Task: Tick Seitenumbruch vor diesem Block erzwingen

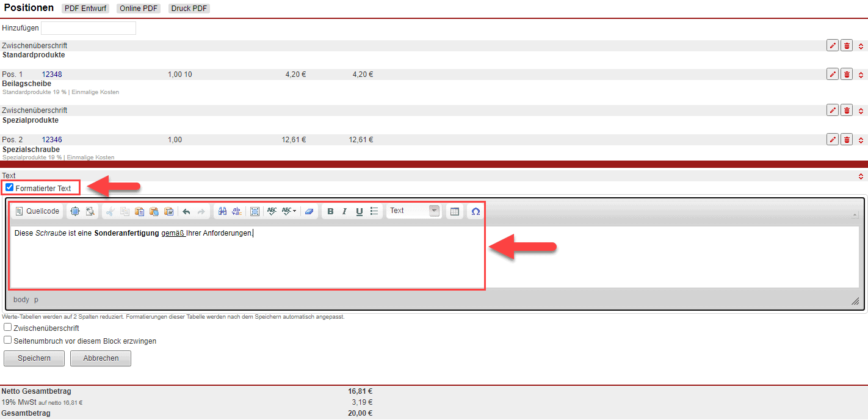Action: click(8, 340)
